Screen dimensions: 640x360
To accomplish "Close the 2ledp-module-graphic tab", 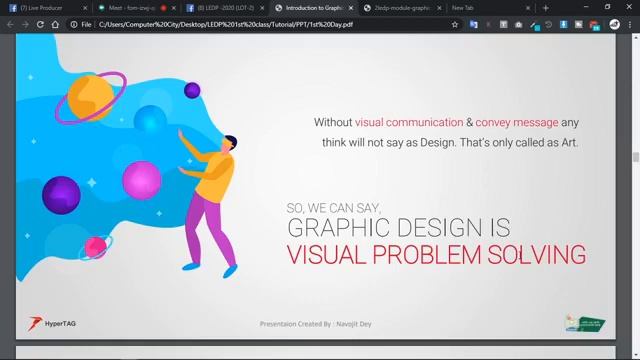I will pos(439,8).
